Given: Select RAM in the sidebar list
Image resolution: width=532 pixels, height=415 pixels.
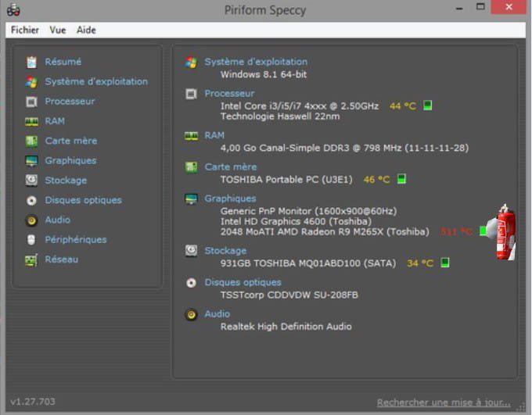Looking at the screenshot, I should (55, 120).
